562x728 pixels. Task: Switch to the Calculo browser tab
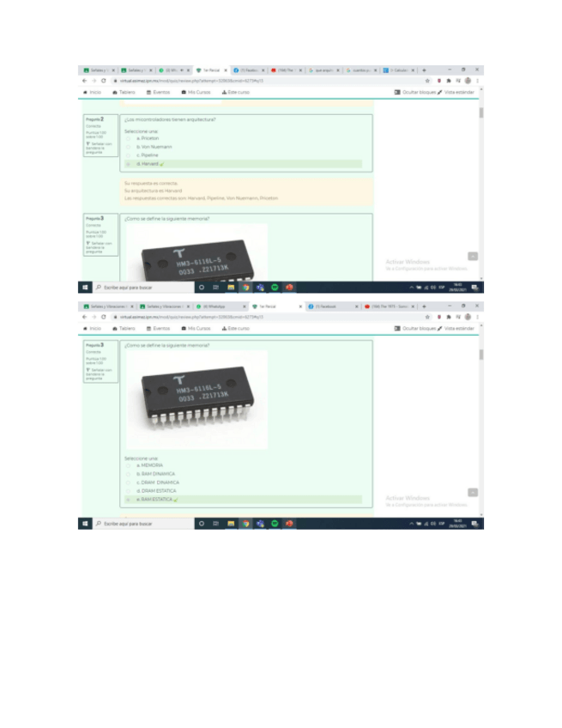tap(400, 70)
